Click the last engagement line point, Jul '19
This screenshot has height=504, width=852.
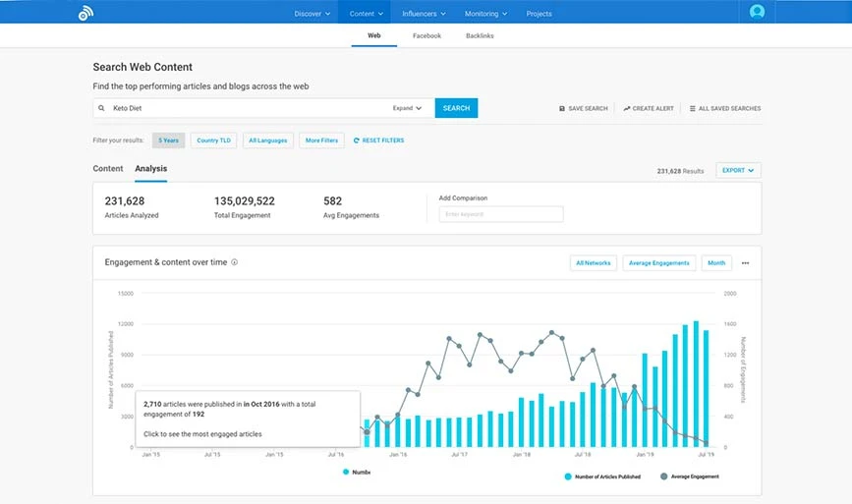coord(706,443)
